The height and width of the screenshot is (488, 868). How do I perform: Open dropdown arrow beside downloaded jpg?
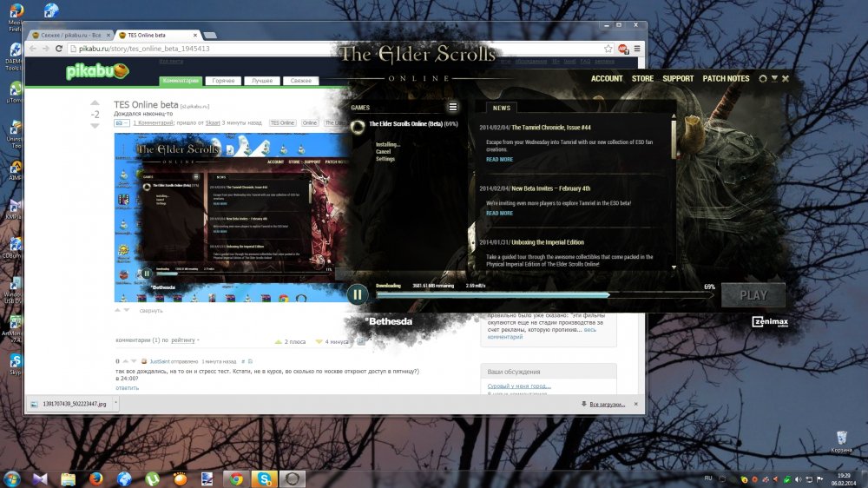point(115,404)
